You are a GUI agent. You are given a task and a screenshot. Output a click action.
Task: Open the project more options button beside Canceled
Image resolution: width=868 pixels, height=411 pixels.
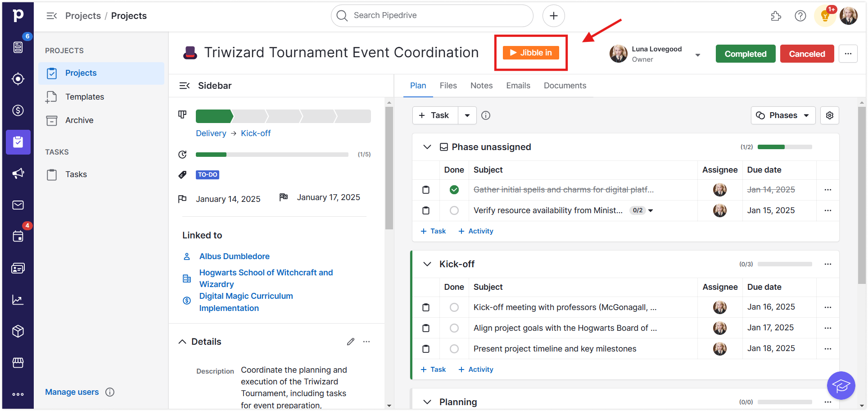[848, 54]
